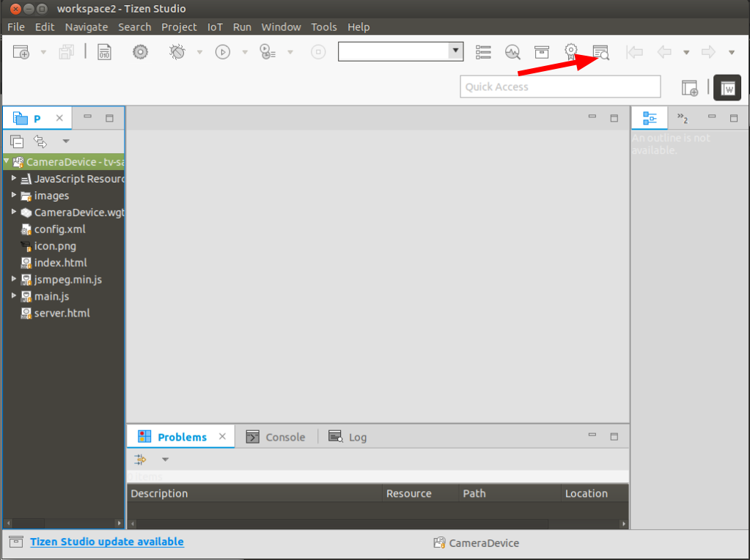
Task: Open the Tools menu
Action: point(324,27)
